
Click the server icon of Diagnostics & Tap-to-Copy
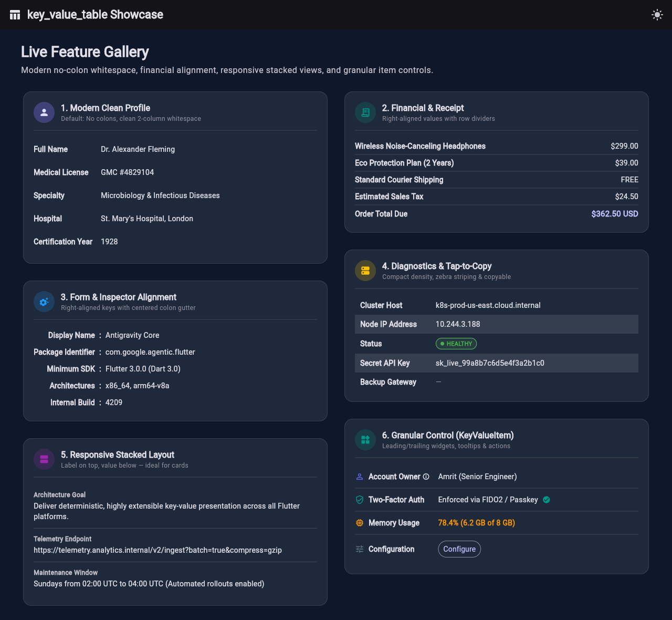pos(365,271)
